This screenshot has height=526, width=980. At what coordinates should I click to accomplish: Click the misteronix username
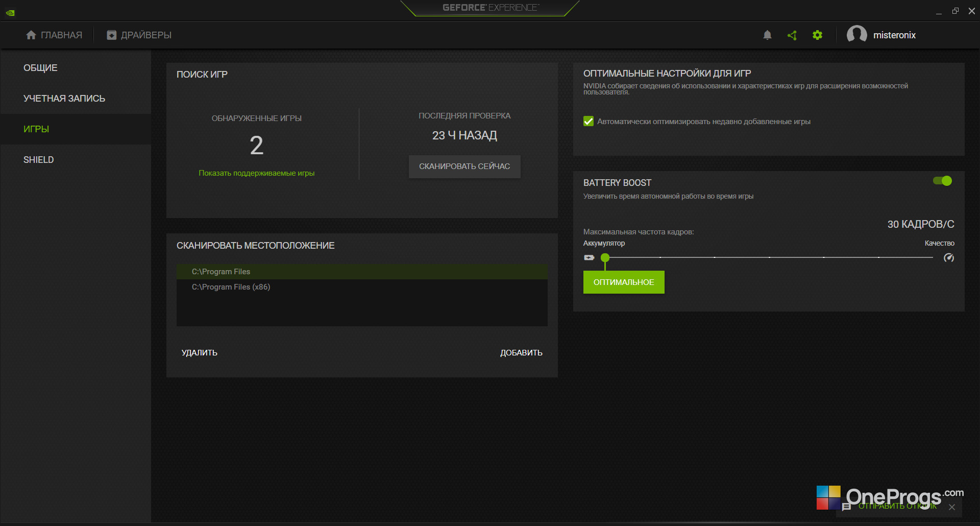894,35
